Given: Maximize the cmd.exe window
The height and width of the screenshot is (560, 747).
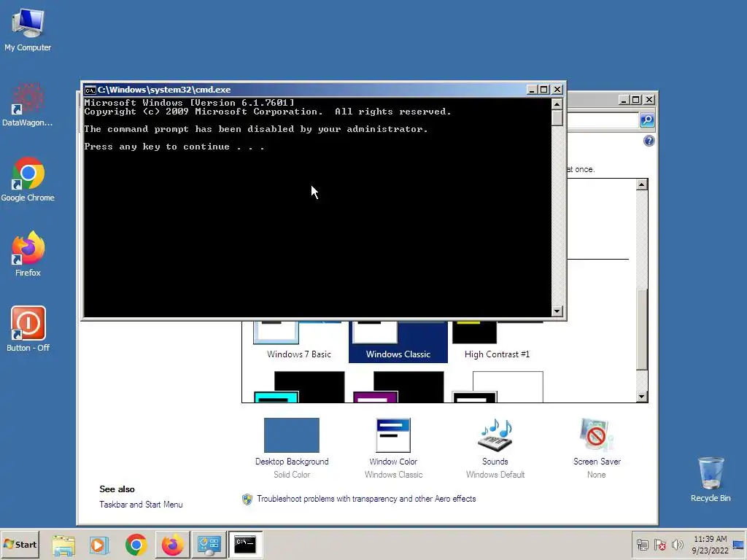Looking at the screenshot, I should coord(544,90).
